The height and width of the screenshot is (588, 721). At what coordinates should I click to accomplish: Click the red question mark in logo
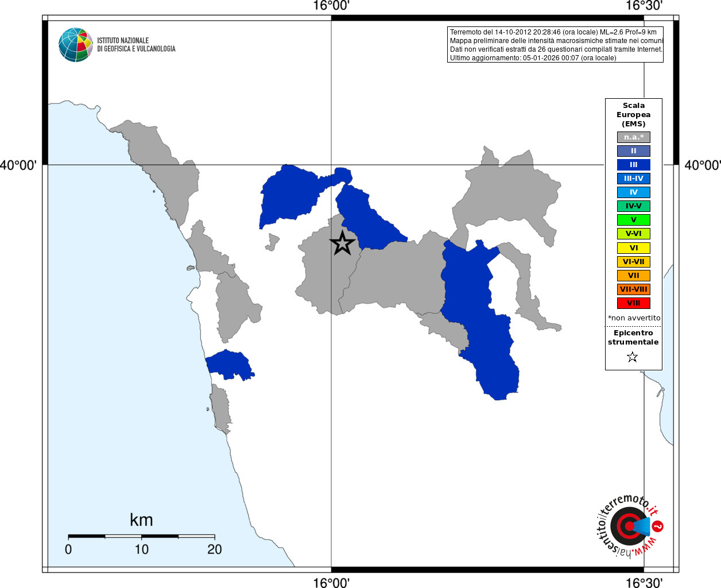point(658,527)
